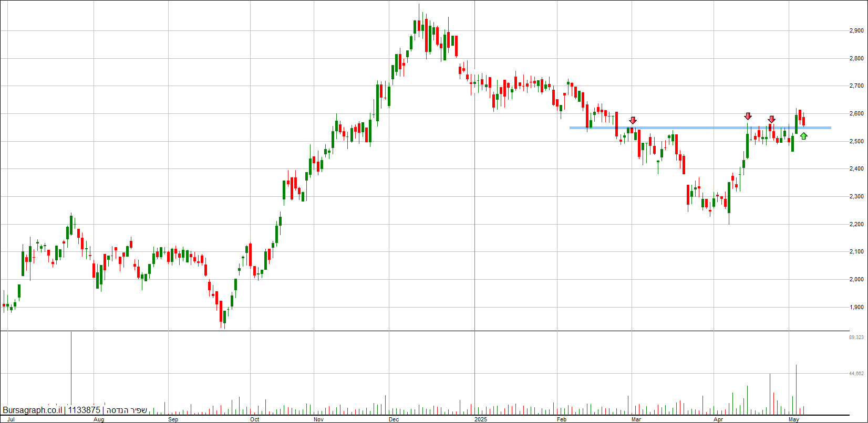Click the Oct label on the time axis
This screenshot has height=423, width=868.
click(255, 420)
